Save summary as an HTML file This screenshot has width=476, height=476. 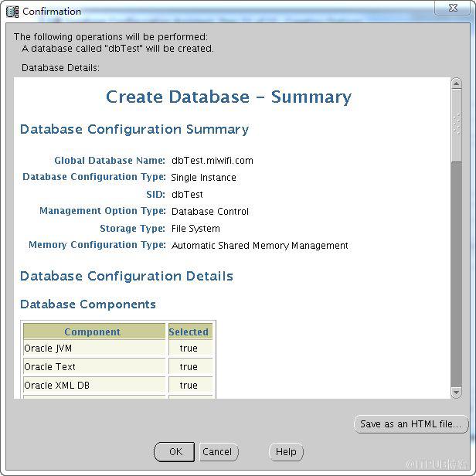pyautogui.click(x=411, y=424)
